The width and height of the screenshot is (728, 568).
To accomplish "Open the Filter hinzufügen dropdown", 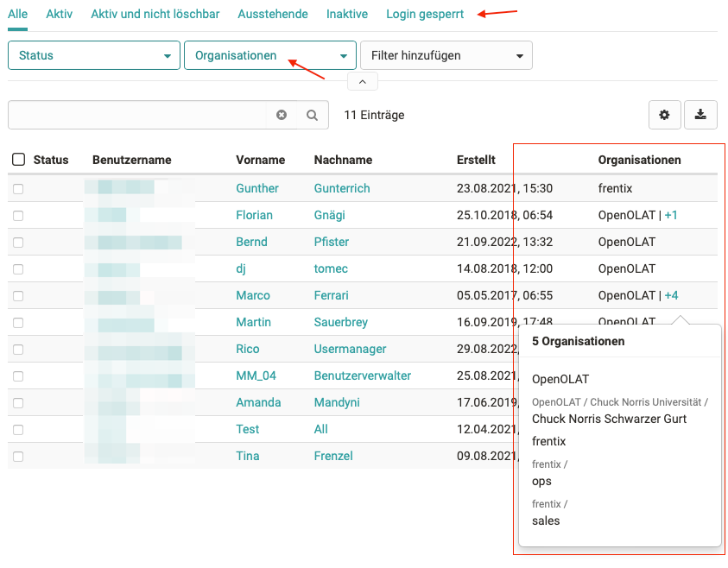I will coord(446,54).
